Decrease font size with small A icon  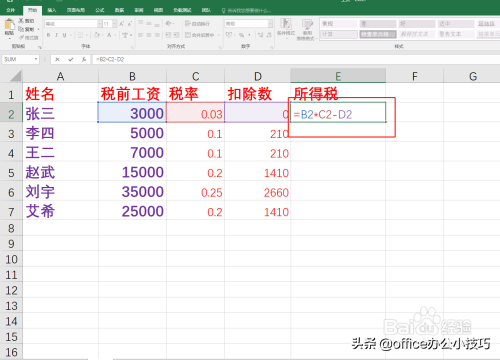tap(130, 24)
